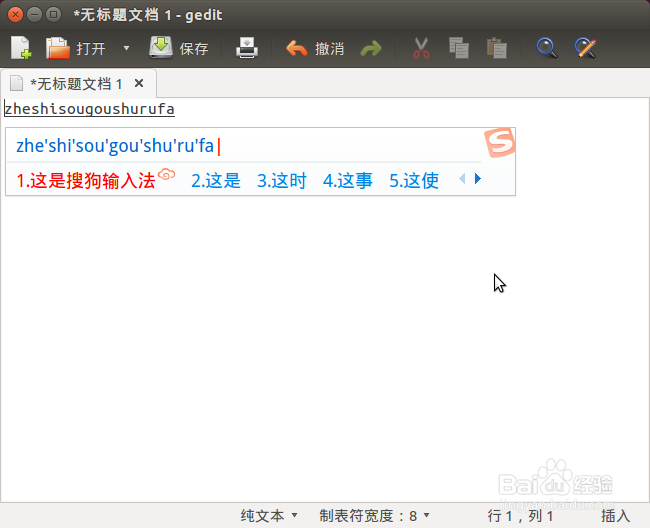Close the 无标题文档 1 tab

click(139, 83)
